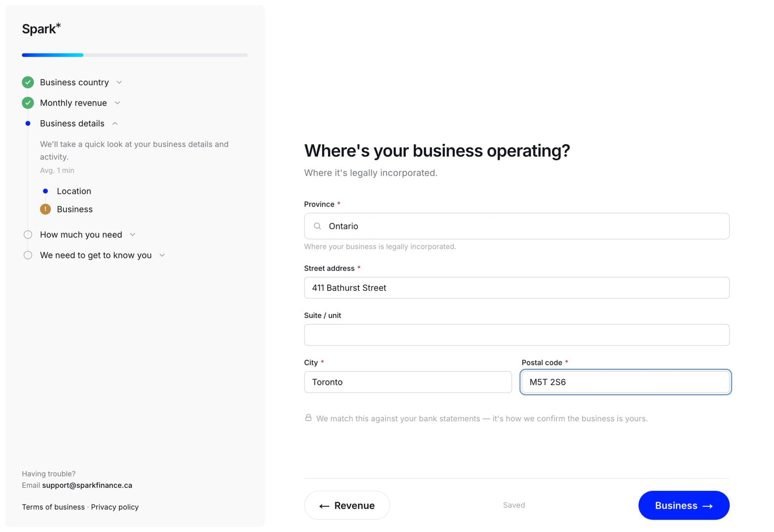
Task: Click the subtitle Where it's legally incorporated.
Action: coord(371,173)
